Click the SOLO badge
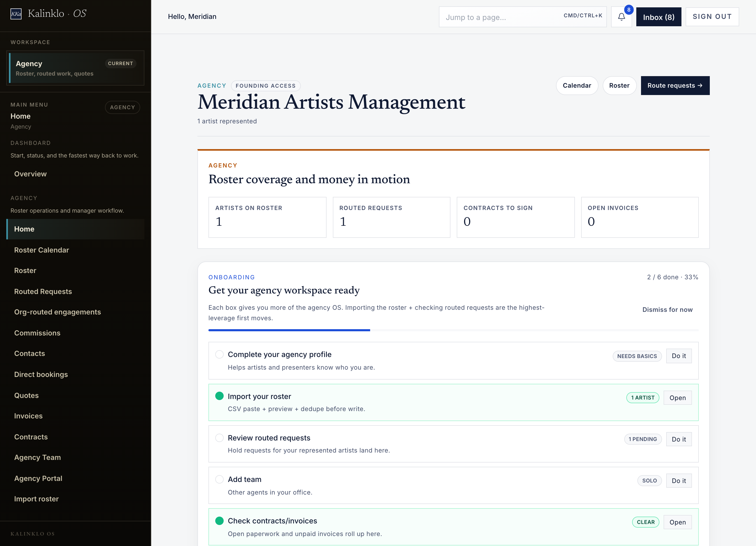756x546 pixels. [x=649, y=481]
